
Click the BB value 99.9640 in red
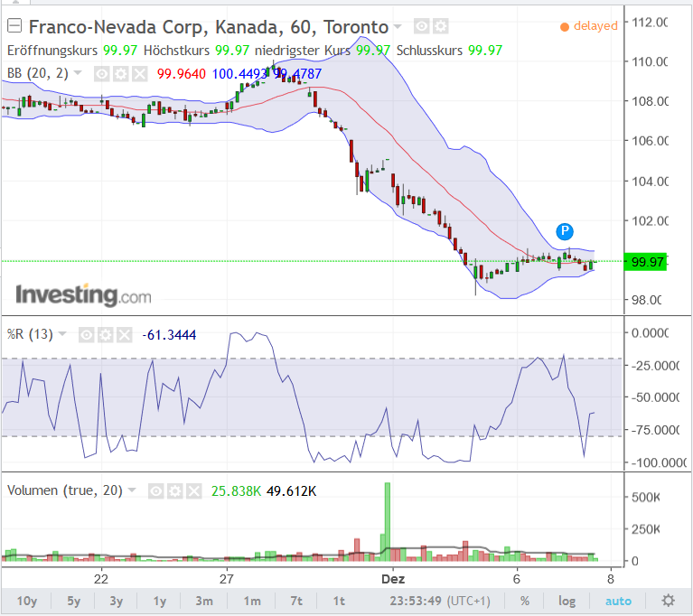tap(182, 74)
